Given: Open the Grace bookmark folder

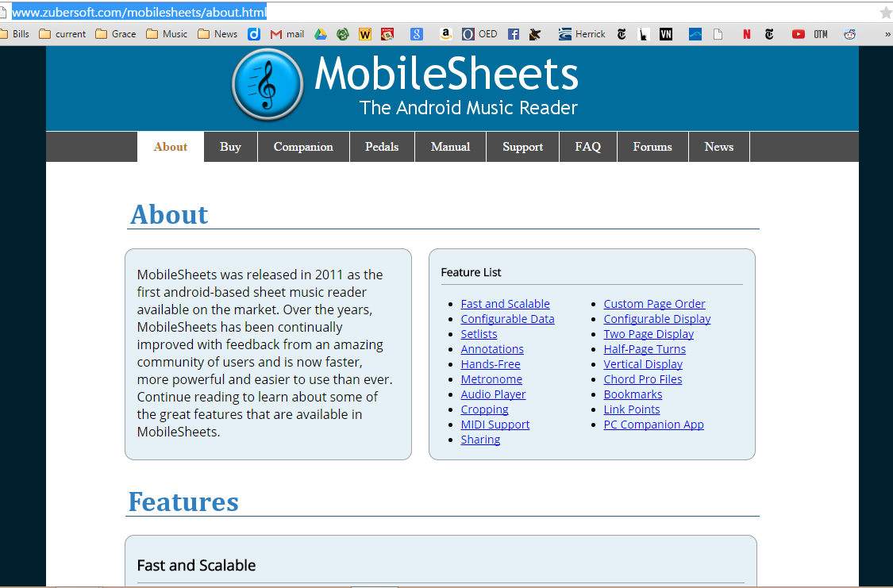Looking at the screenshot, I should point(116,34).
